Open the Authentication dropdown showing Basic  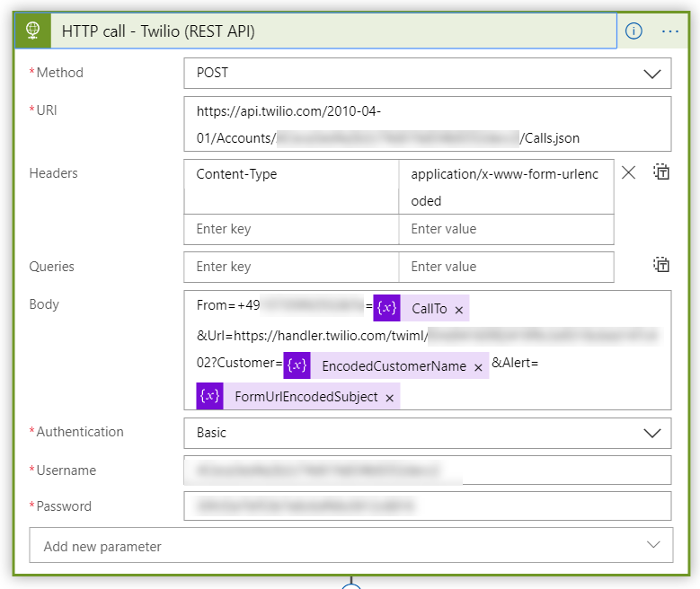point(427,433)
